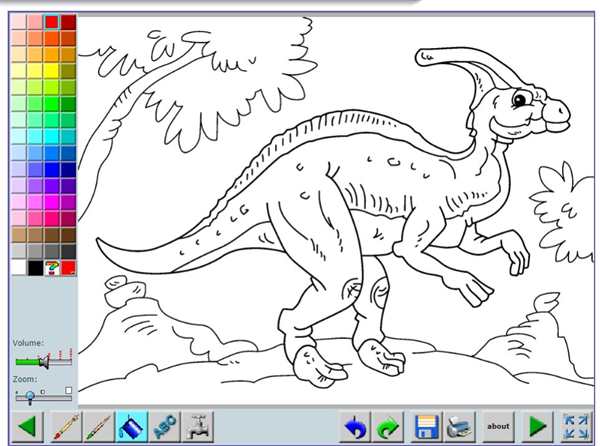Click the Volume label text
600x446 pixels.
pos(28,343)
